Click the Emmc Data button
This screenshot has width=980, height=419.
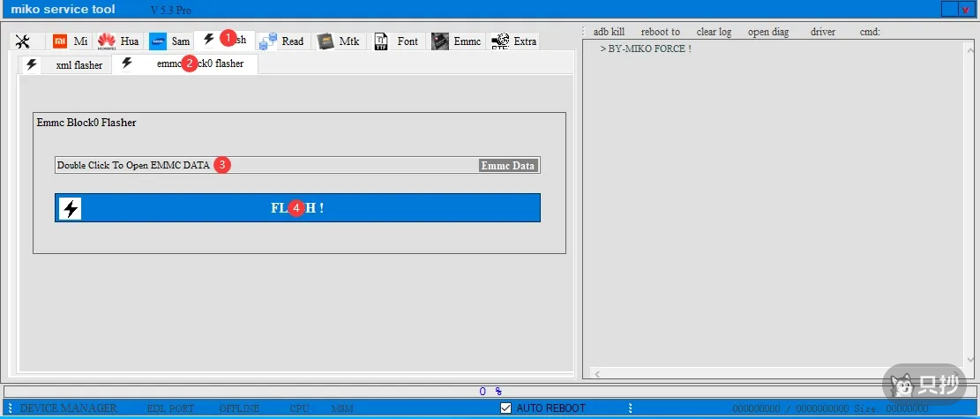(508, 165)
